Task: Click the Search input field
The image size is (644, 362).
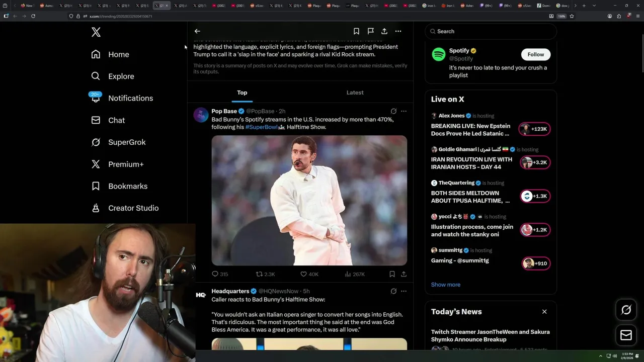Action: [x=491, y=31]
